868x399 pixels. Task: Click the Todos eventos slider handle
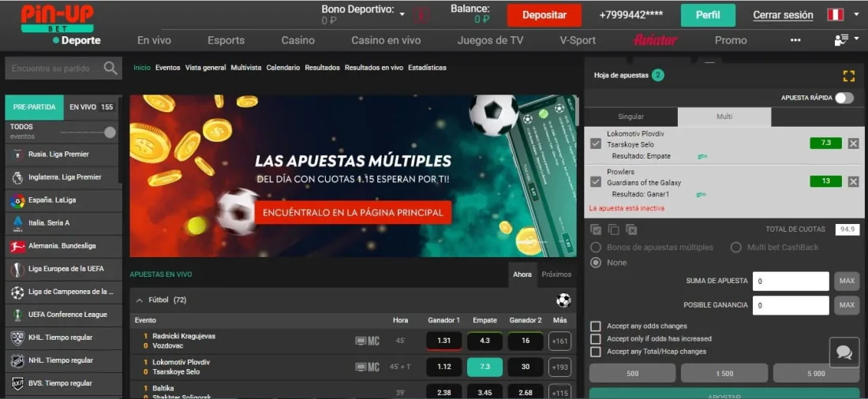pos(110,132)
